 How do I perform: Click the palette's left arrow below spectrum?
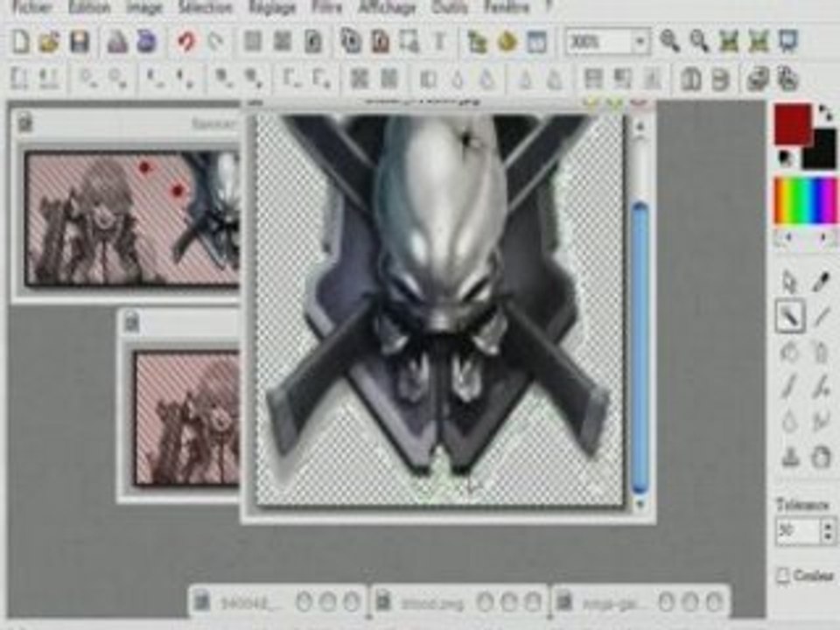(x=787, y=237)
